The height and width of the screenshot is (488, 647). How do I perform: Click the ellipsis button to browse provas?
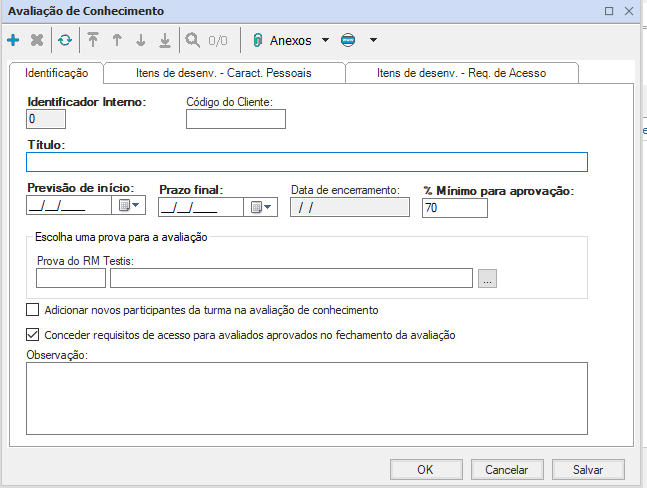pos(487,279)
